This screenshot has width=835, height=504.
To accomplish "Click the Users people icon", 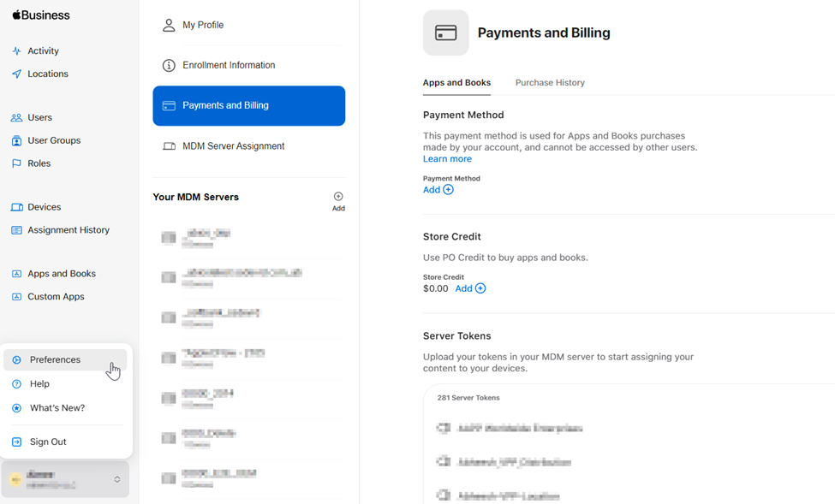I will coord(16,117).
